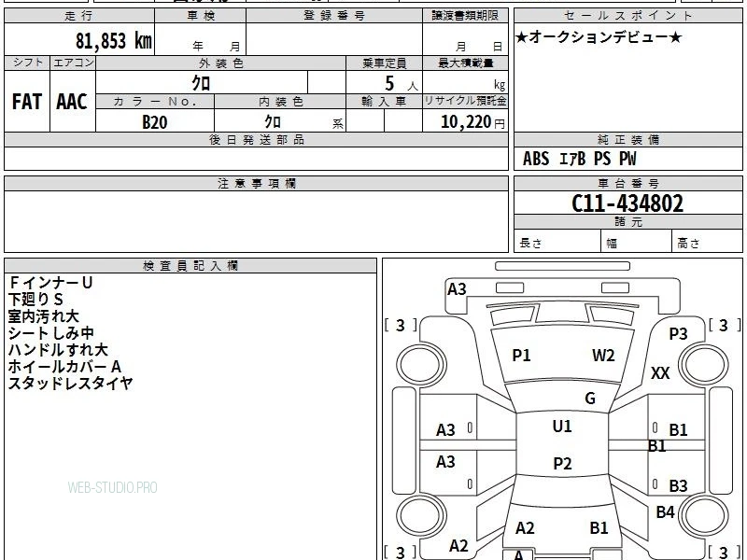The width and height of the screenshot is (747, 560).
Task: Click the XX mark on the diagram
Action: (x=660, y=372)
